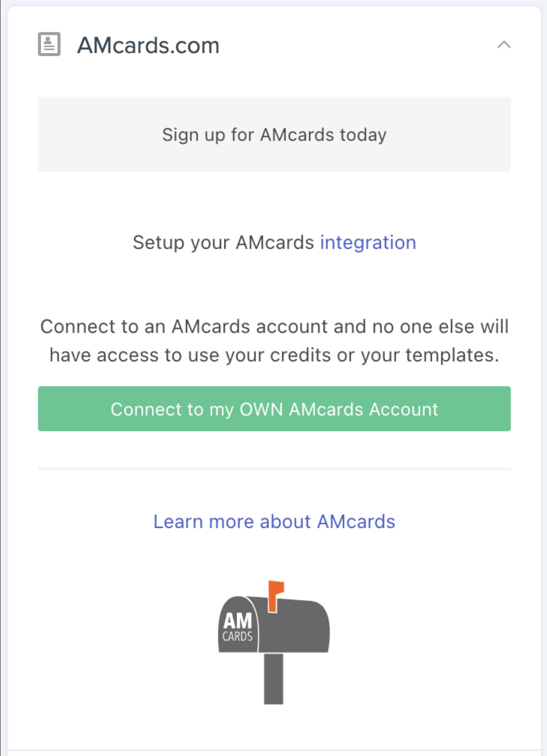Image resolution: width=547 pixels, height=756 pixels.
Task: Select the Setup your AMcards text
Action: click(x=223, y=243)
